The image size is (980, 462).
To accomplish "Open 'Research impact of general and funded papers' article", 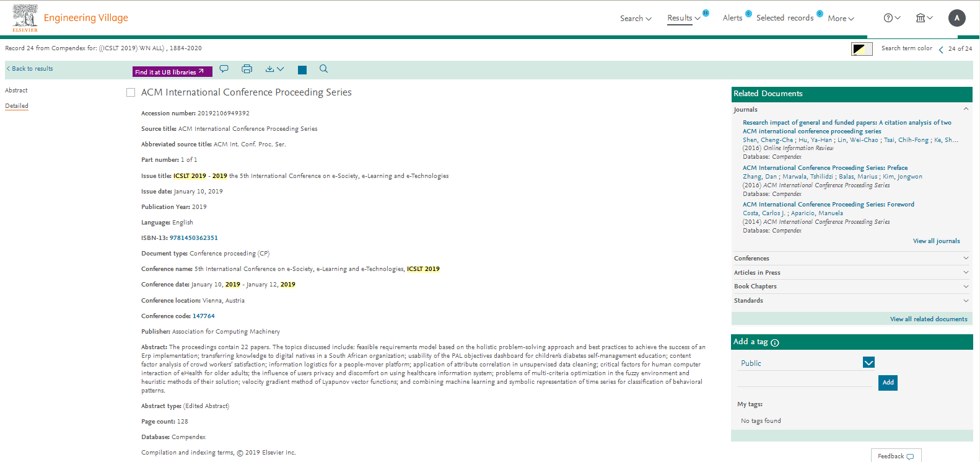I will (x=847, y=127).
